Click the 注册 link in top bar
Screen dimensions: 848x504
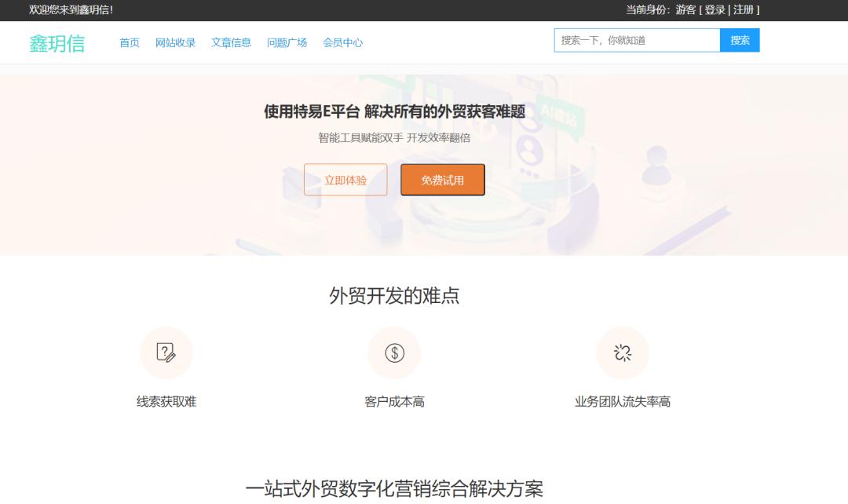pyautogui.click(x=743, y=10)
